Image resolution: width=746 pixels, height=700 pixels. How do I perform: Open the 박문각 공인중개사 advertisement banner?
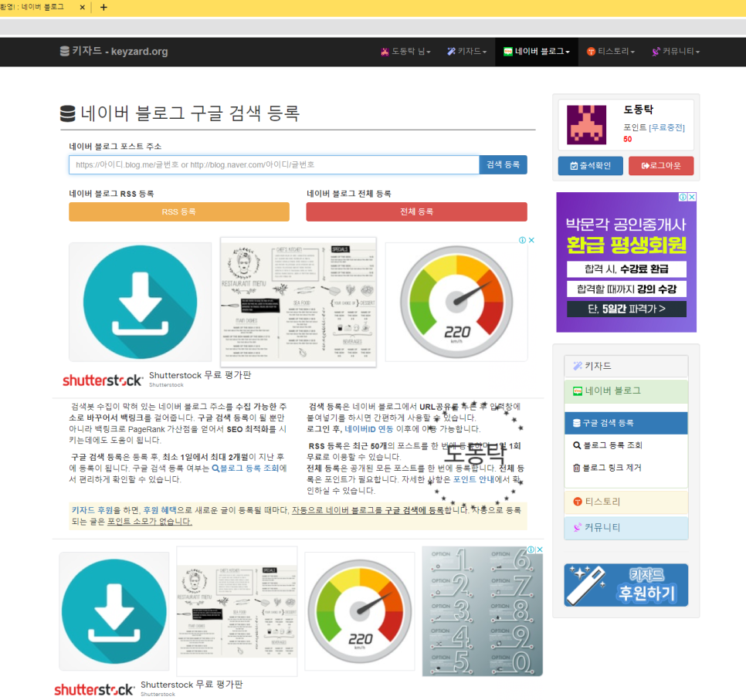click(x=626, y=262)
